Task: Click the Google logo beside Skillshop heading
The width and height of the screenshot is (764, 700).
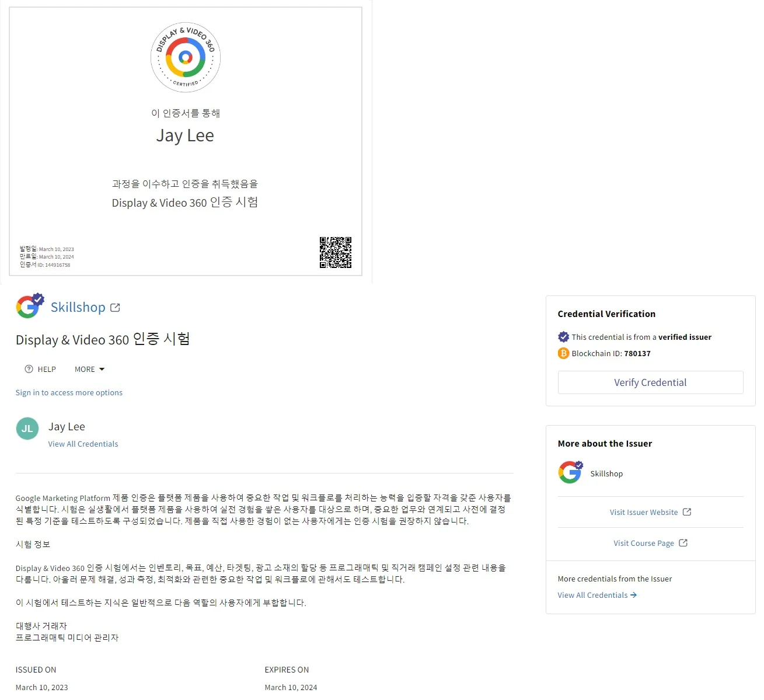Action: [x=30, y=306]
